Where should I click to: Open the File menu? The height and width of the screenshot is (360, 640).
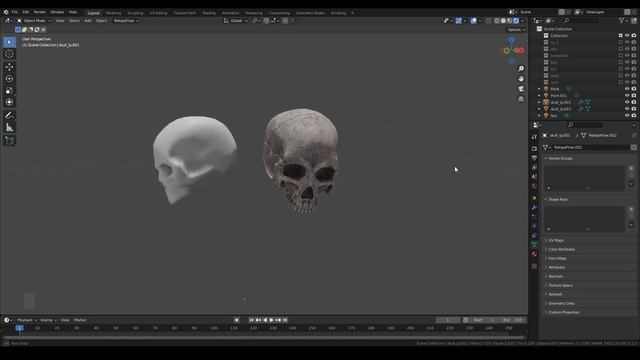[x=15, y=12]
